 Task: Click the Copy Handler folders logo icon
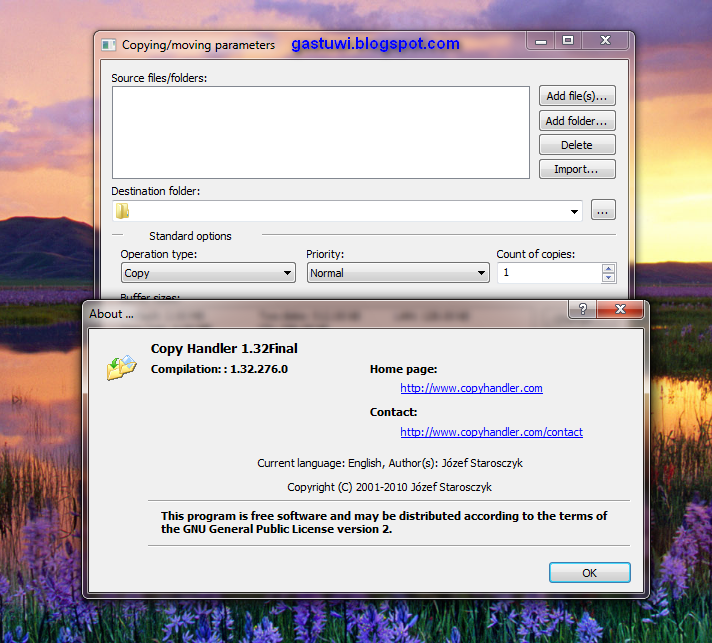pos(121,367)
